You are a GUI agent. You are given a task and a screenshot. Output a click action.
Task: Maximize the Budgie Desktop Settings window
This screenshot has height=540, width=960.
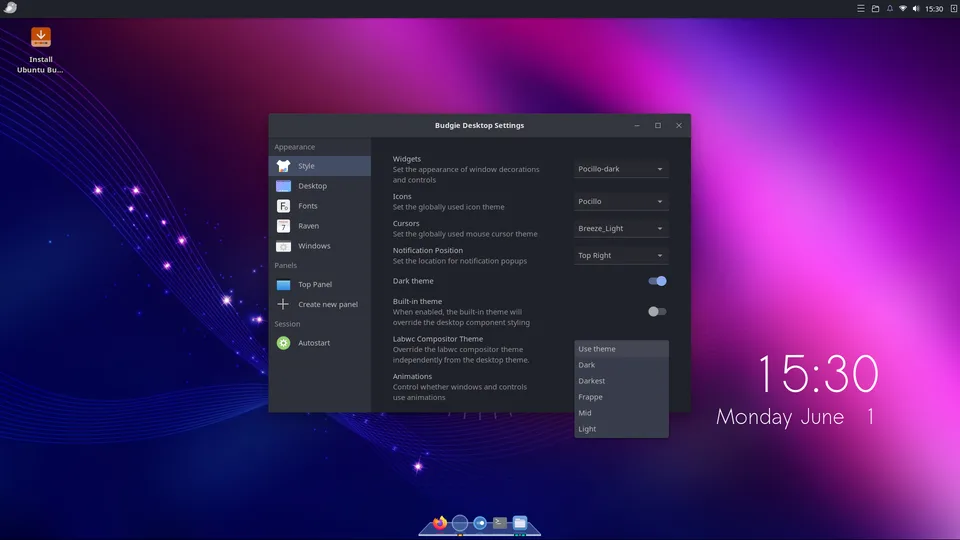(x=658, y=126)
